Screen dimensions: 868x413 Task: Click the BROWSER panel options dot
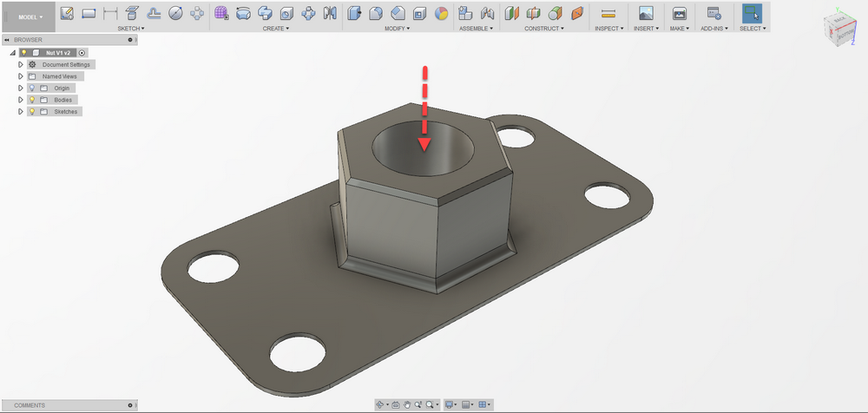(x=130, y=40)
